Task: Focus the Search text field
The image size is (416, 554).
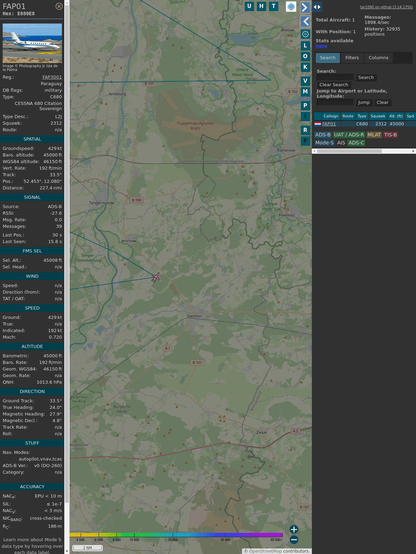Action: pyautogui.click(x=335, y=77)
